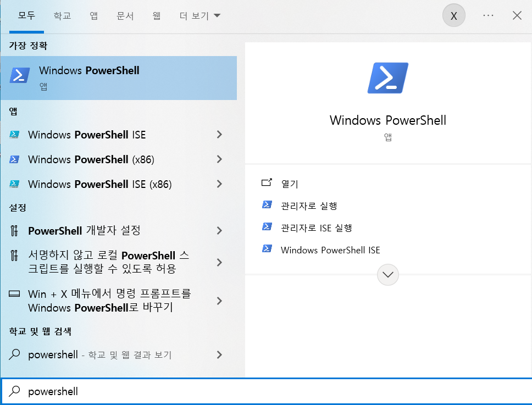
Task: Open Win + X 메뉴에서 명령 프롬프트 setting
Action: (119, 301)
